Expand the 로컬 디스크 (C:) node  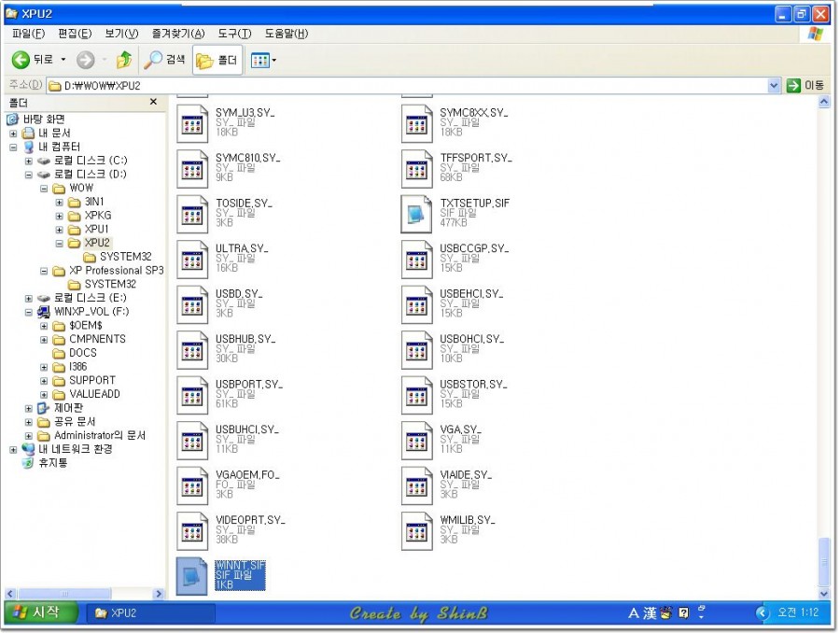click(29, 161)
